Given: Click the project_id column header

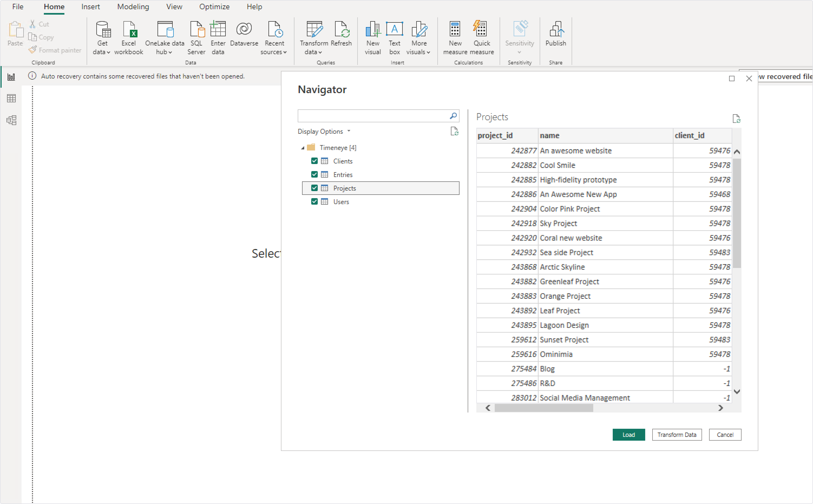Looking at the screenshot, I should tap(507, 135).
